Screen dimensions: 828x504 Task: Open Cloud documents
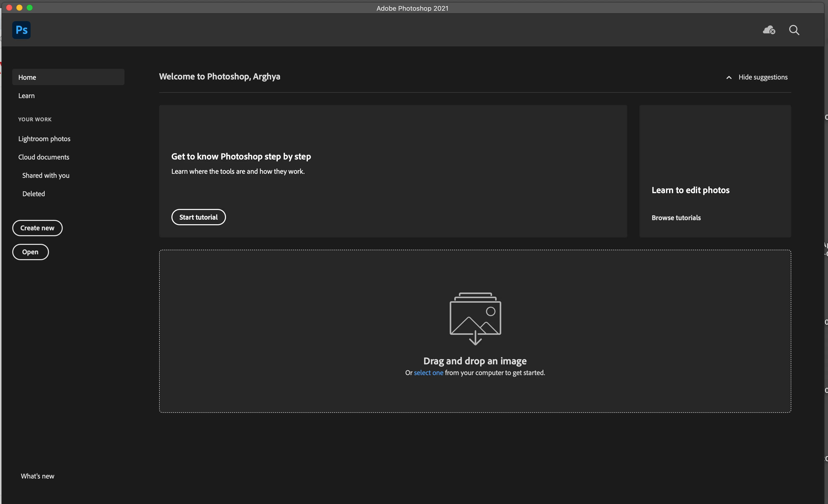[x=44, y=157]
